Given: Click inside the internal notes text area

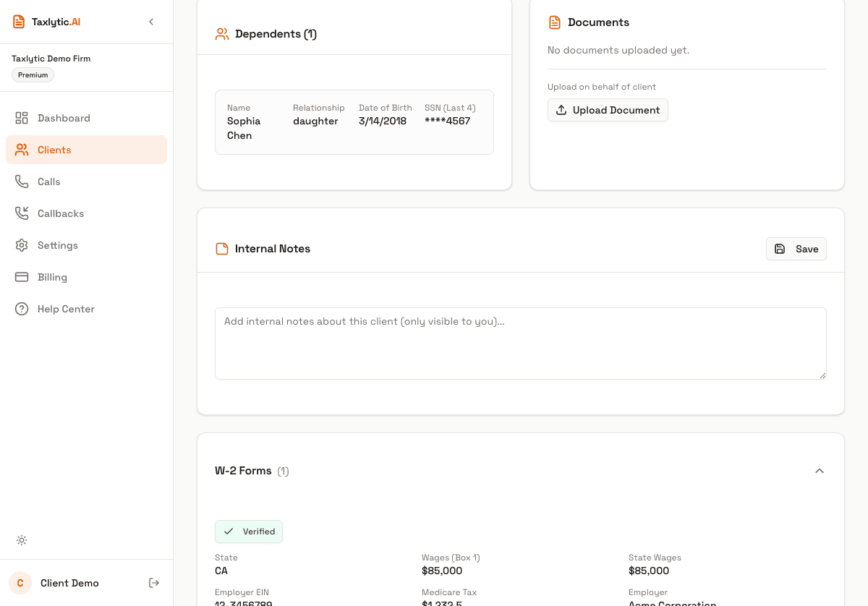Looking at the screenshot, I should [519, 343].
